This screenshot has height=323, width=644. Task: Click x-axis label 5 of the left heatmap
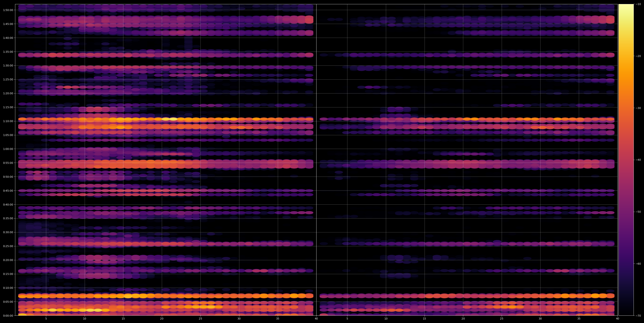pyautogui.click(x=46, y=319)
